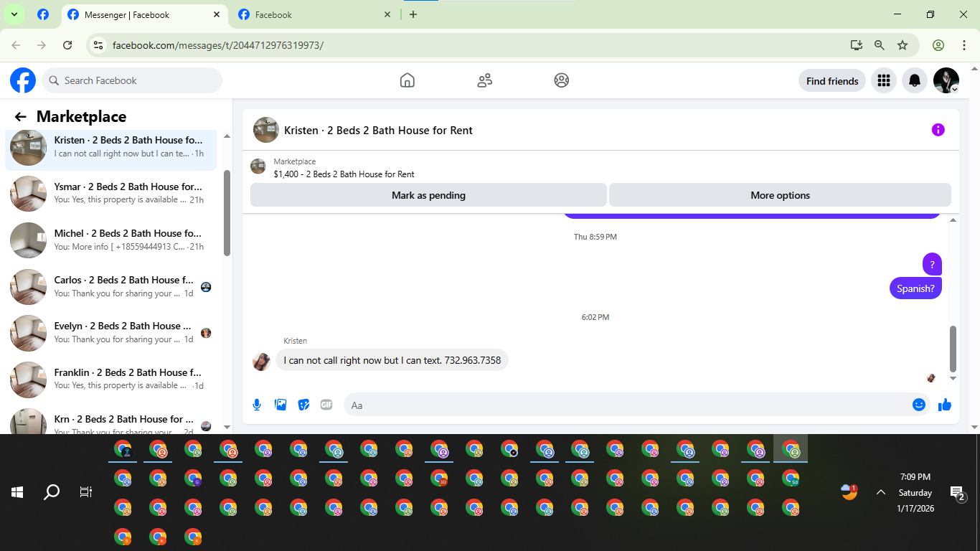Click the Search Facebook field
The width and height of the screenshot is (980, 551).
(132, 80)
